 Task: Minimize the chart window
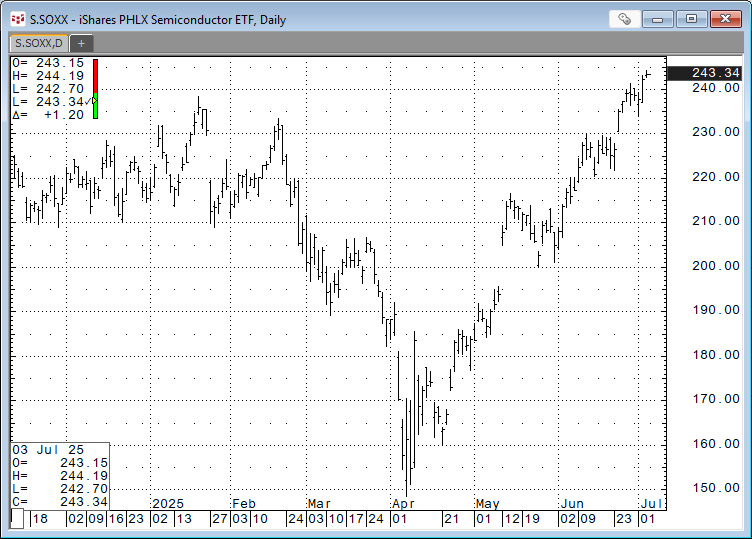click(657, 18)
